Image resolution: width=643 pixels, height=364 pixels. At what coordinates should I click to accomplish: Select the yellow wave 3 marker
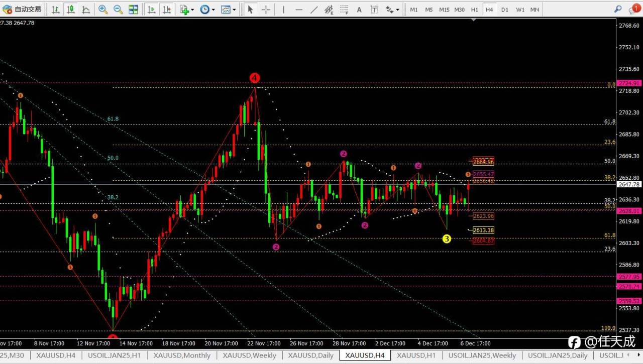[x=447, y=239]
